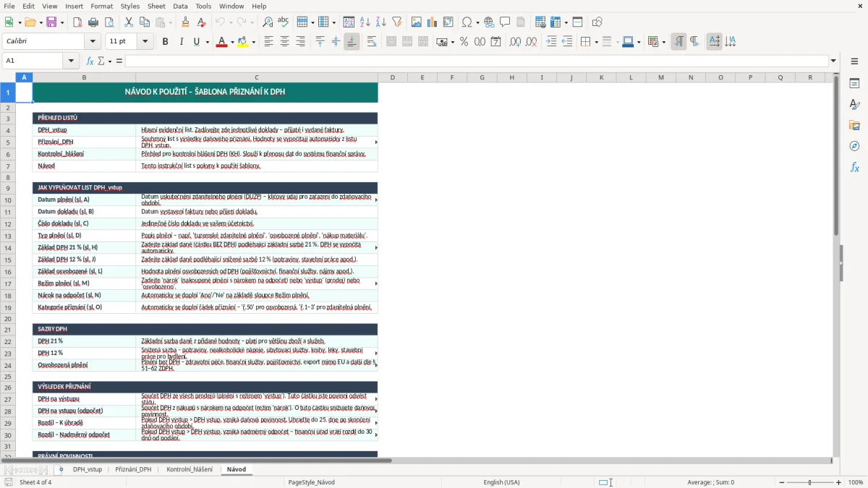Clear direct formatting icon
The width and height of the screenshot is (868, 488).
click(x=201, y=22)
